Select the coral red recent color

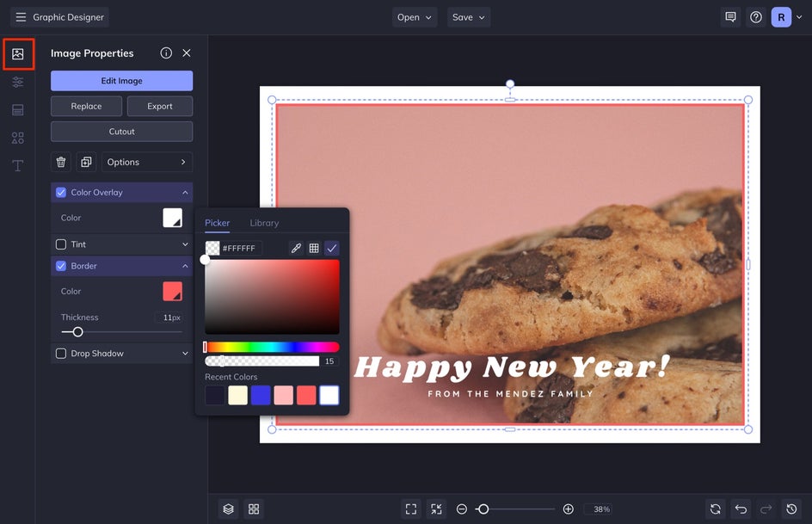[x=306, y=395]
